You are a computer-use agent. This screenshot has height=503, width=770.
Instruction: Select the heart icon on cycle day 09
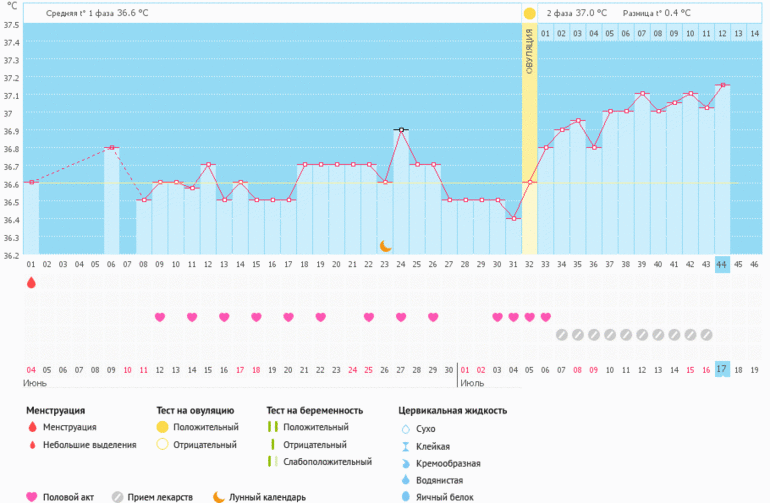[x=160, y=317]
